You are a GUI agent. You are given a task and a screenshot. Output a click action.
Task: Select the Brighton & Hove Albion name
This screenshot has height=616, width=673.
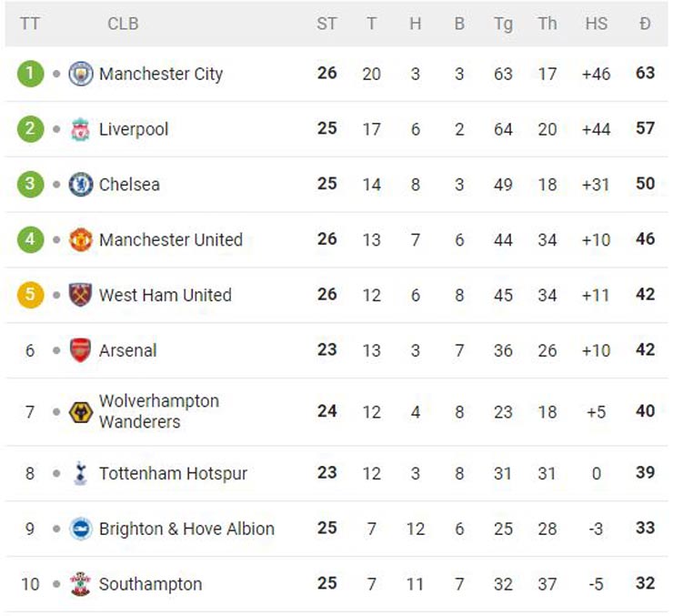click(x=186, y=529)
